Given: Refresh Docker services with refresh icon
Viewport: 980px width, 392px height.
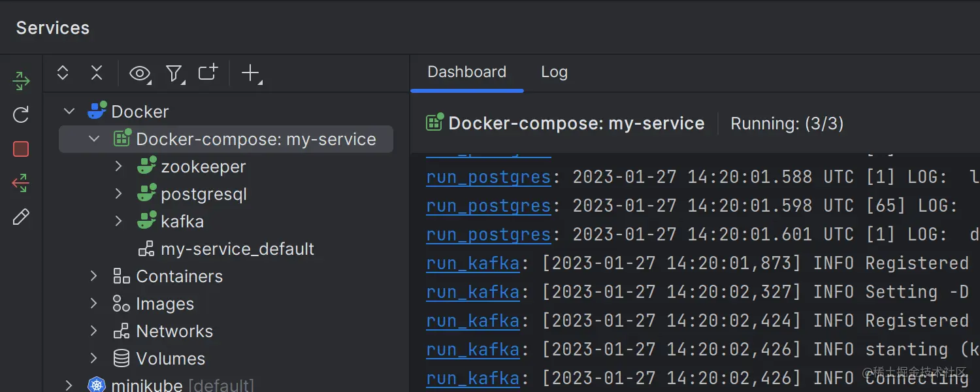Looking at the screenshot, I should [x=20, y=114].
